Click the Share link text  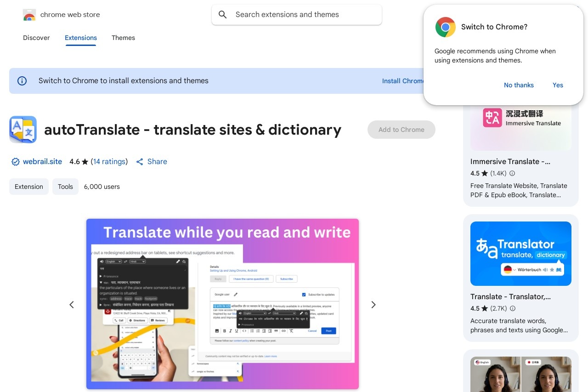(157, 162)
